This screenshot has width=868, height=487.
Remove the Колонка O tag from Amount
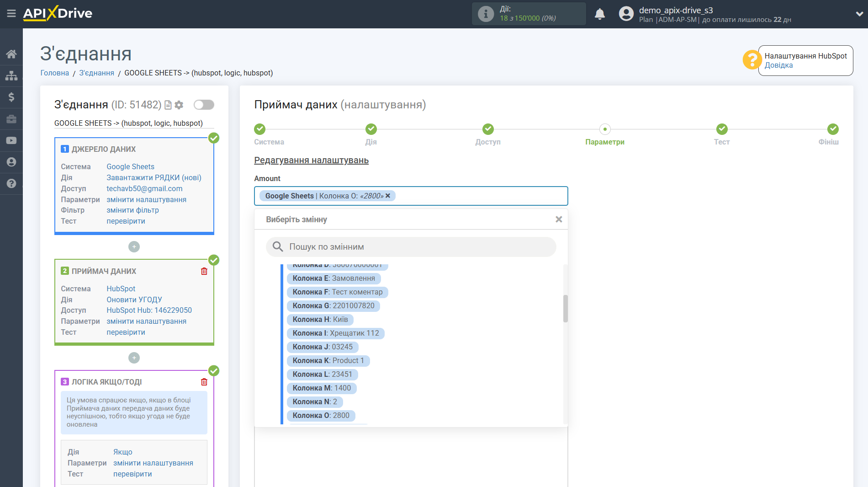388,196
